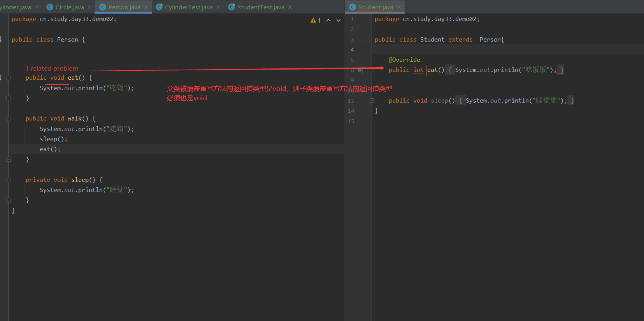The height and width of the screenshot is (321, 644).
Task: Activate the Student.java tab in right pane
Action: 376,7
